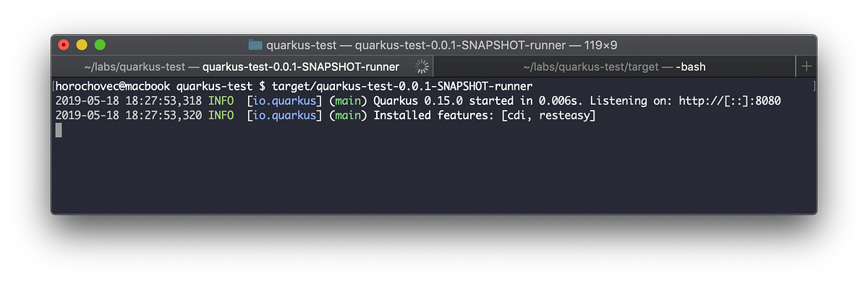Switch to the ~/labs/quarkus-test/target -bash tab

614,67
